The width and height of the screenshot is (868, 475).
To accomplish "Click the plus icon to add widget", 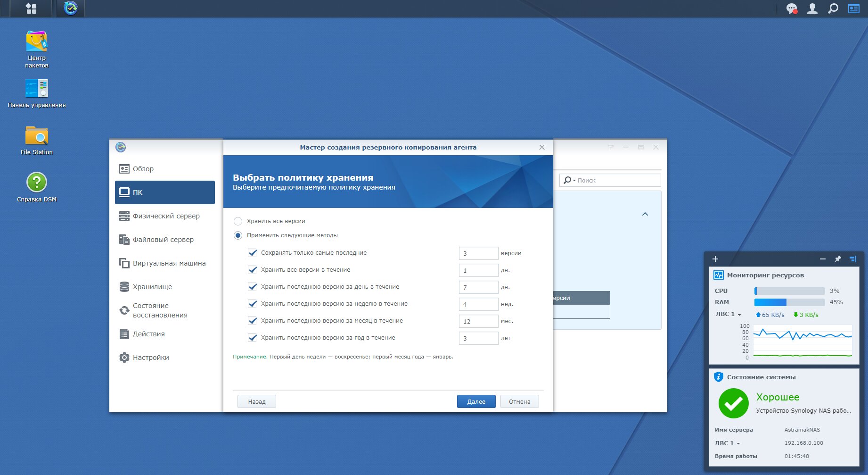I will 715,259.
